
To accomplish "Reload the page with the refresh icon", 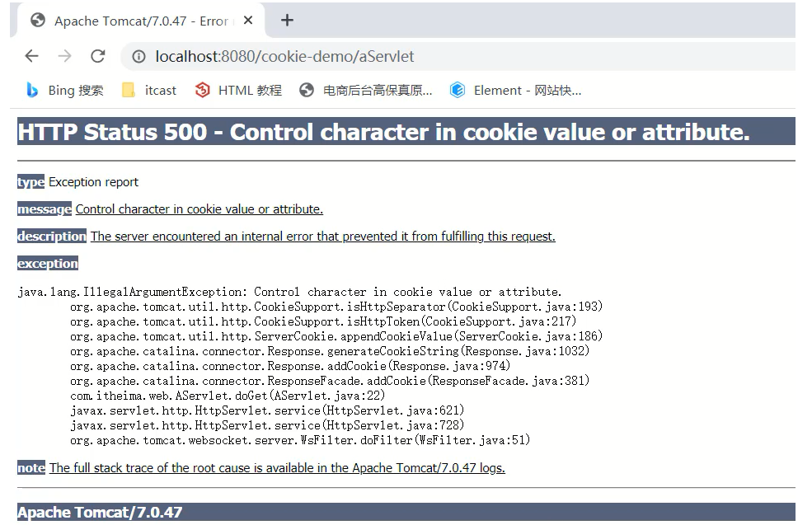I will (x=98, y=56).
